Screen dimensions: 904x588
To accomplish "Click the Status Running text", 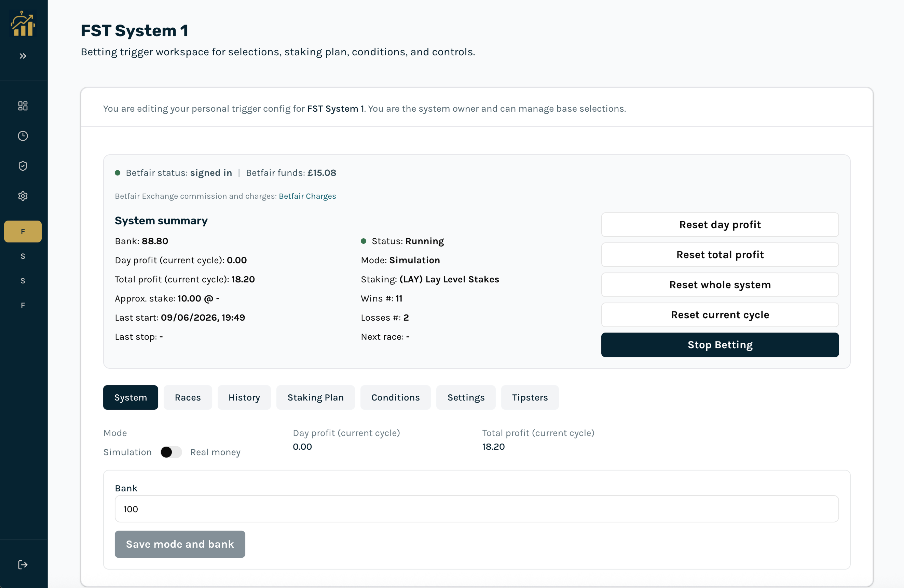I will point(408,241).
